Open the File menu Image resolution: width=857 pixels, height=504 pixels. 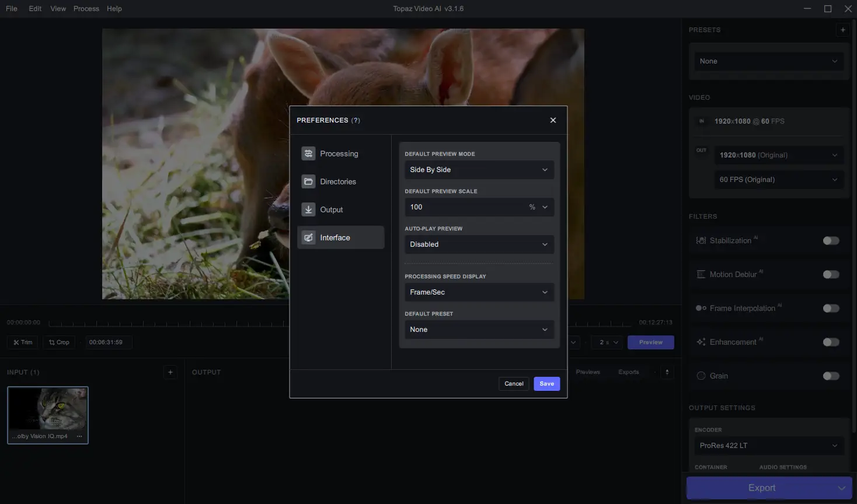(12, 9)
